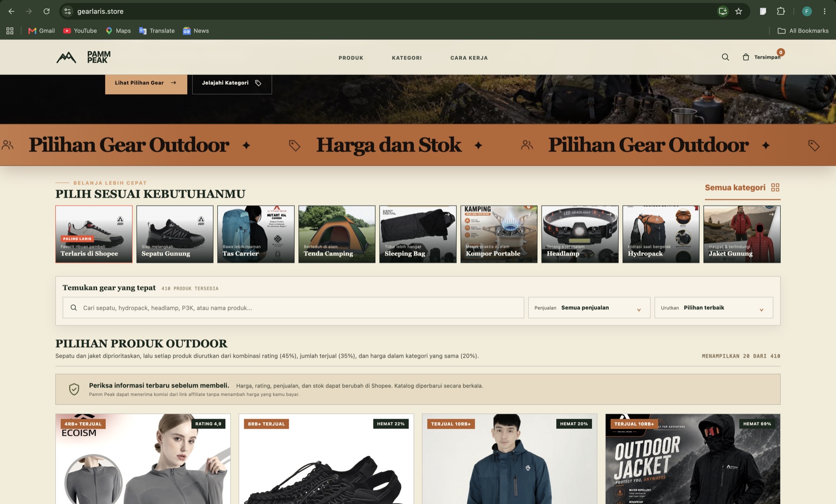
Task: Click the Semua kategori link
Action: click(742, 187)
